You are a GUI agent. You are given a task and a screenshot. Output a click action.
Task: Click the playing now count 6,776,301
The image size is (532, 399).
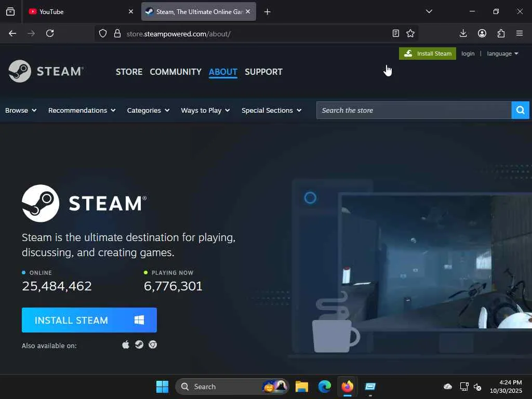click(173, 286)
